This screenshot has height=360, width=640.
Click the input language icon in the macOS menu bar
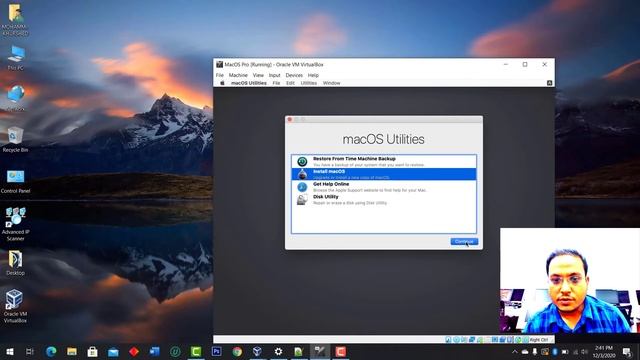pyautogui.click(x=549, y=83)
